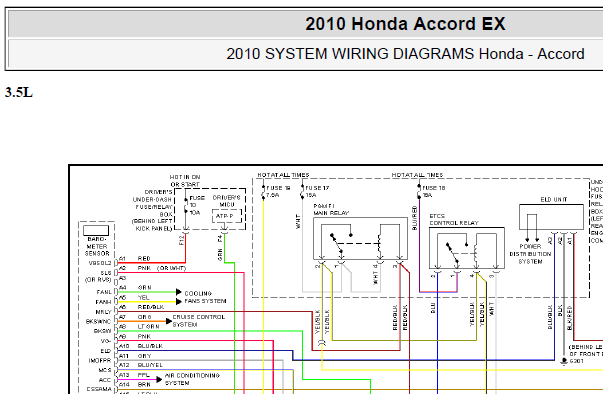Click the 'COOLING FANS SYSTEM' label
Screen dimensions: 603x394
[x=205, y=297]
